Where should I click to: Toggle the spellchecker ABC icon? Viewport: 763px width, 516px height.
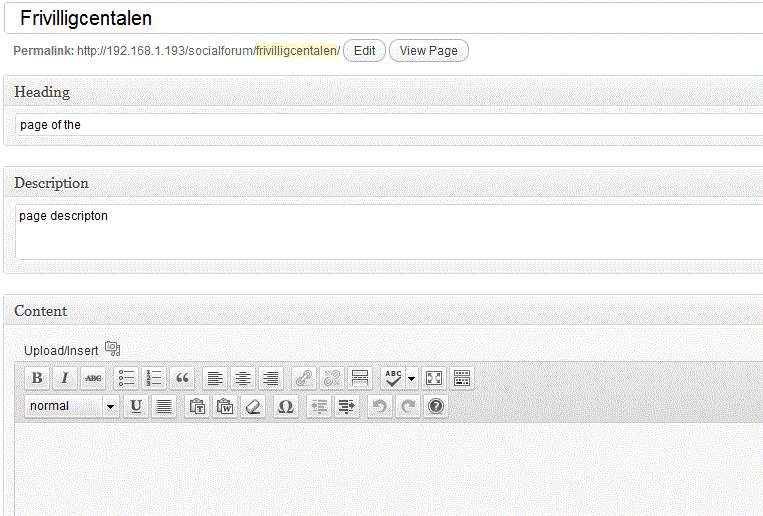click(x=393, y=378)
